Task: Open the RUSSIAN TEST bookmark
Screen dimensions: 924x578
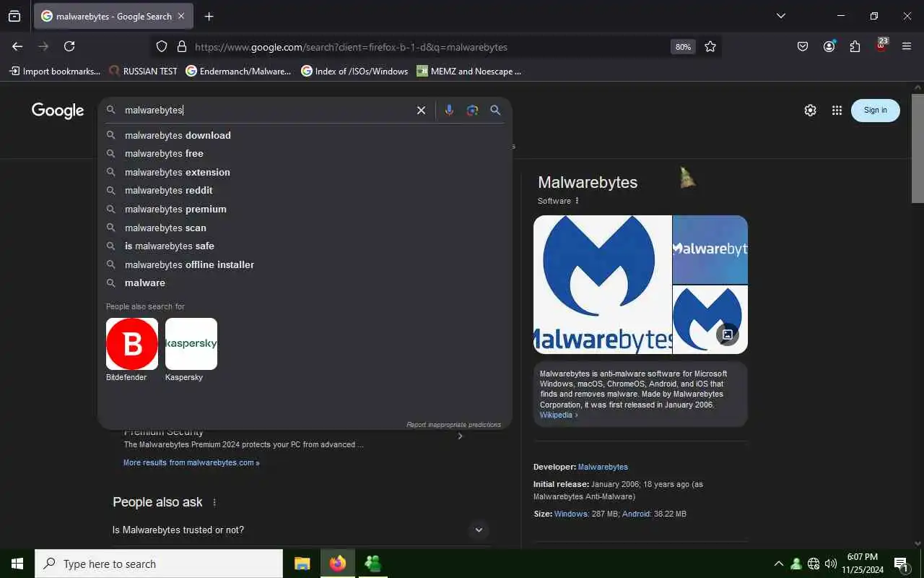Action: pyautogui.click(x=143, y=72)
